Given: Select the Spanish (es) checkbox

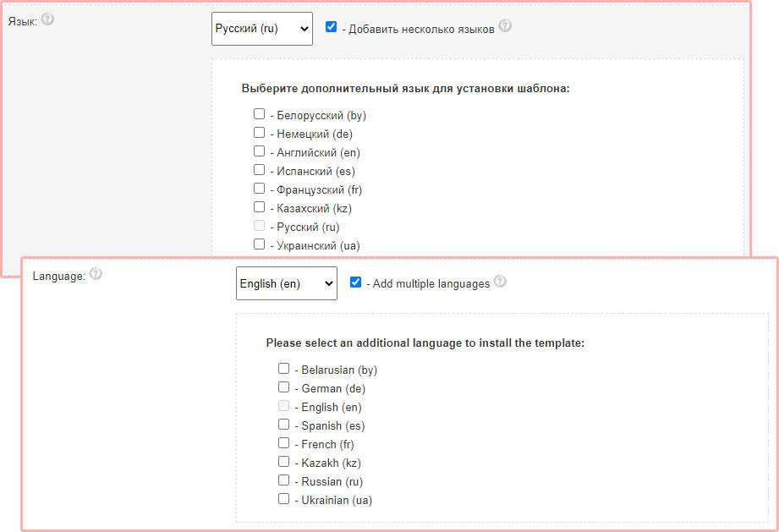Looking at the screenshot, I should (x=284, y=425).
